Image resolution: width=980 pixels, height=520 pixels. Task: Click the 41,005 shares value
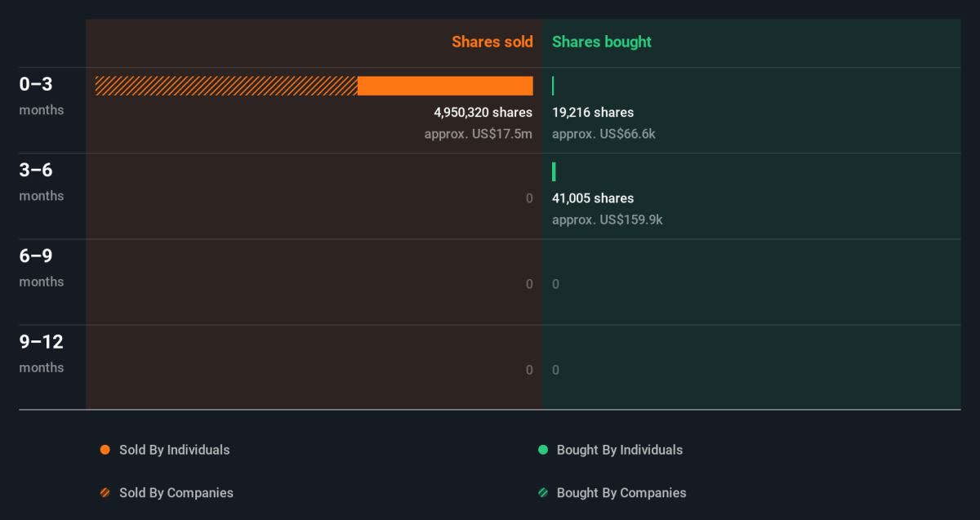pos(593,198)
